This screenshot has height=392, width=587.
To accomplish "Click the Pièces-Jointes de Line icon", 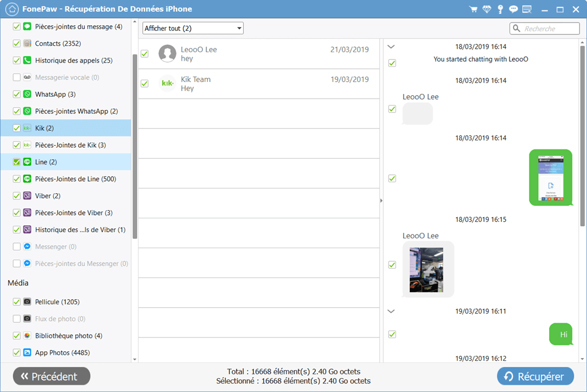I will [x=27, y=179].
